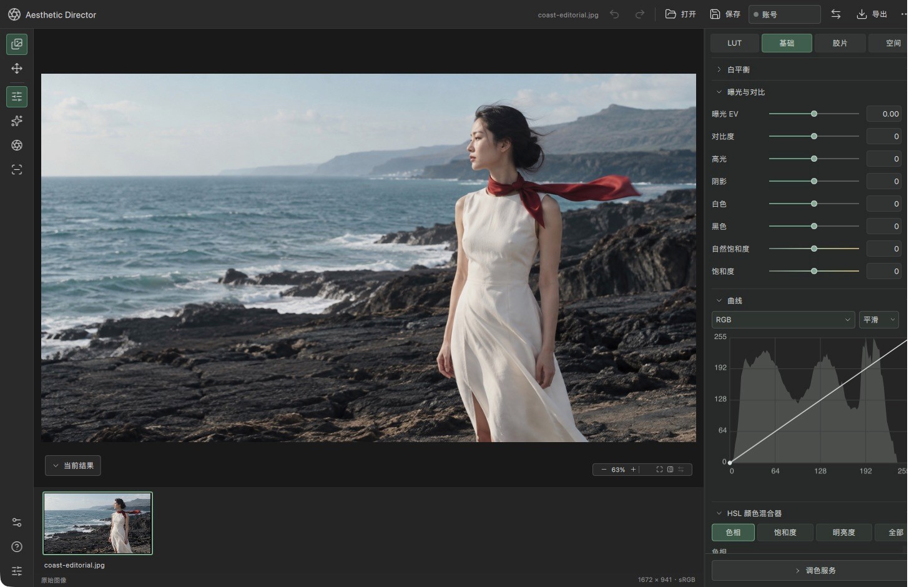Fit image to screen with frame icon
The width and height of the screenshot is (924, 587).
[659, 470]
